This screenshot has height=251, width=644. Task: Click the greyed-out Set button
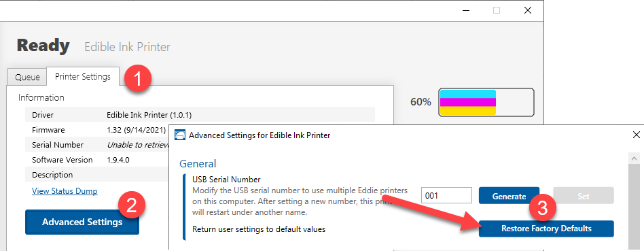tap(584, 196)
